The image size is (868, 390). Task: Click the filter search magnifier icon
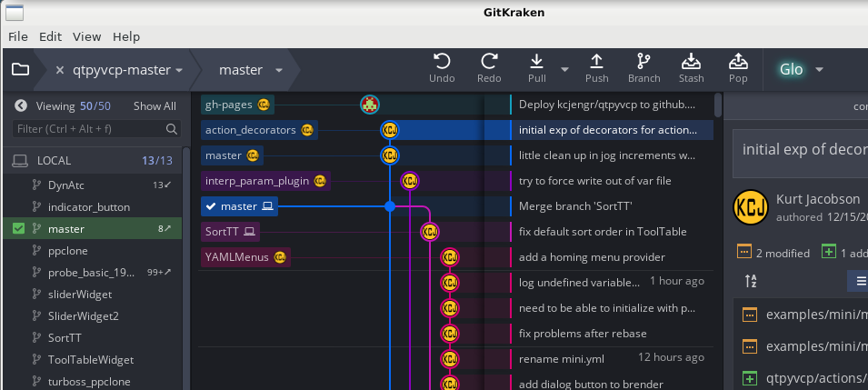coord(172,129)
